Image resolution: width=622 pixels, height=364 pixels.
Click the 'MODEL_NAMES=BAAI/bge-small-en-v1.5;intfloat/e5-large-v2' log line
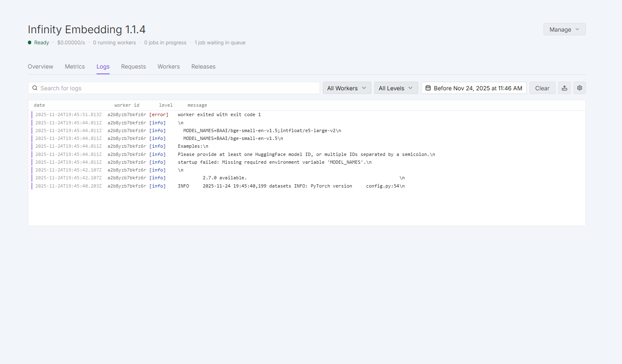(262, 130)
